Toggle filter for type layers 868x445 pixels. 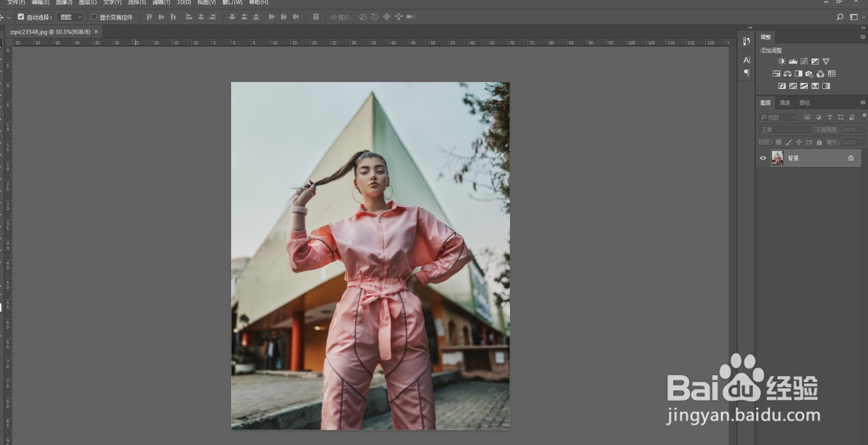(829, 117)
